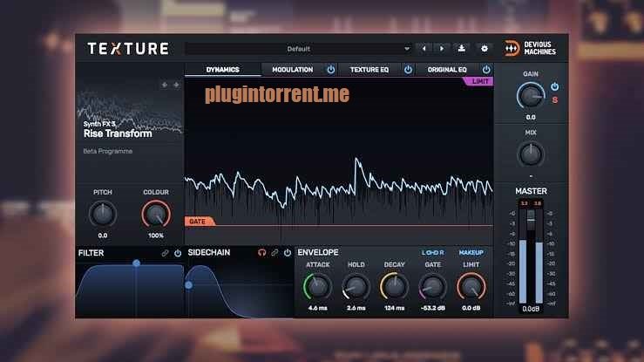
Task: Select next texture source arrow
Action: tap(176, 85)
